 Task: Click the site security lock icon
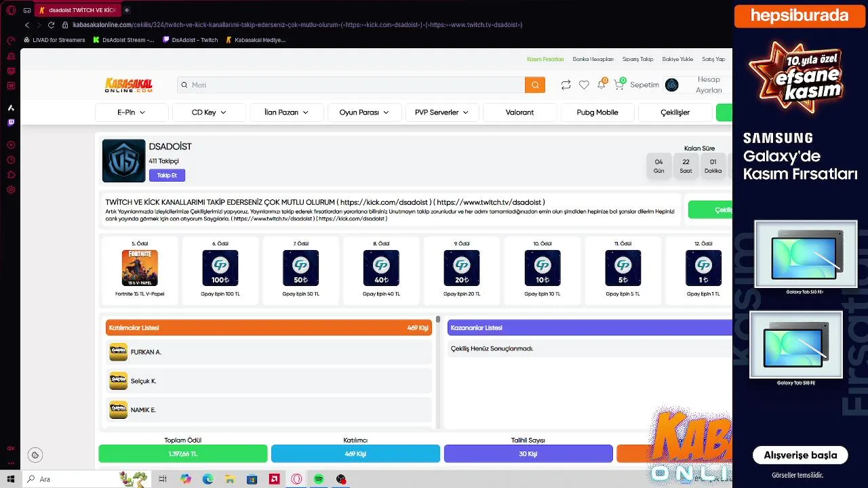[x=65, y=24]
